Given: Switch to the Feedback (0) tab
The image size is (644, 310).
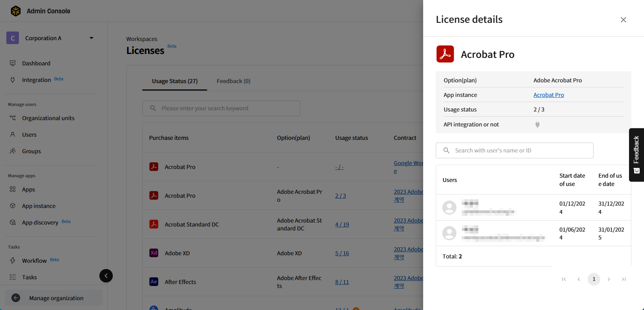Looking at the screenshot, I should (233, 81).
